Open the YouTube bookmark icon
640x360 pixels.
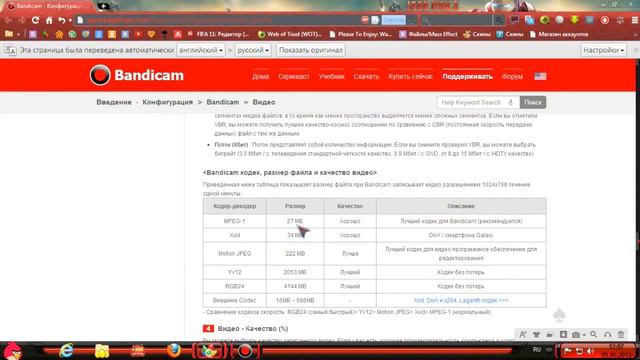(138, 34)
